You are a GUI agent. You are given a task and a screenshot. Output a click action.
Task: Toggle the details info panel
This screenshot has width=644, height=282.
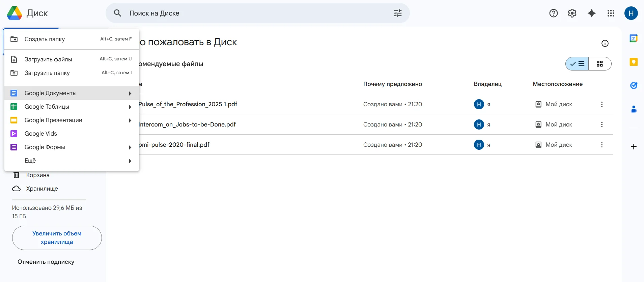[605, 43]
